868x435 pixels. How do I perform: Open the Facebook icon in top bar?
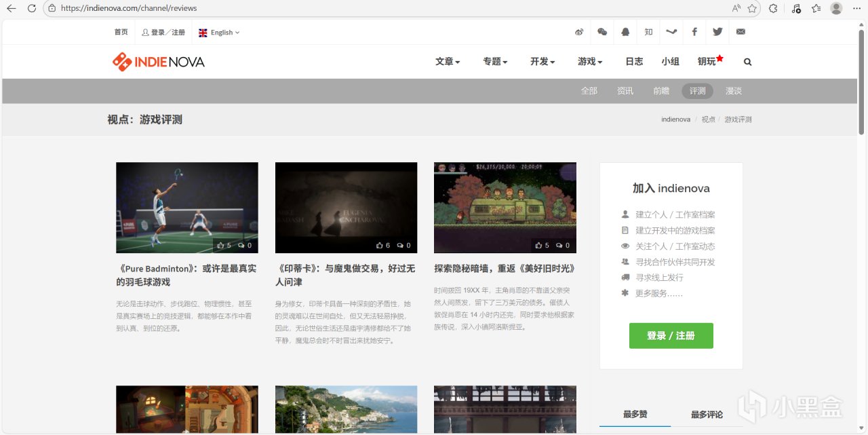pyautogui.click(x=694, y=32)
